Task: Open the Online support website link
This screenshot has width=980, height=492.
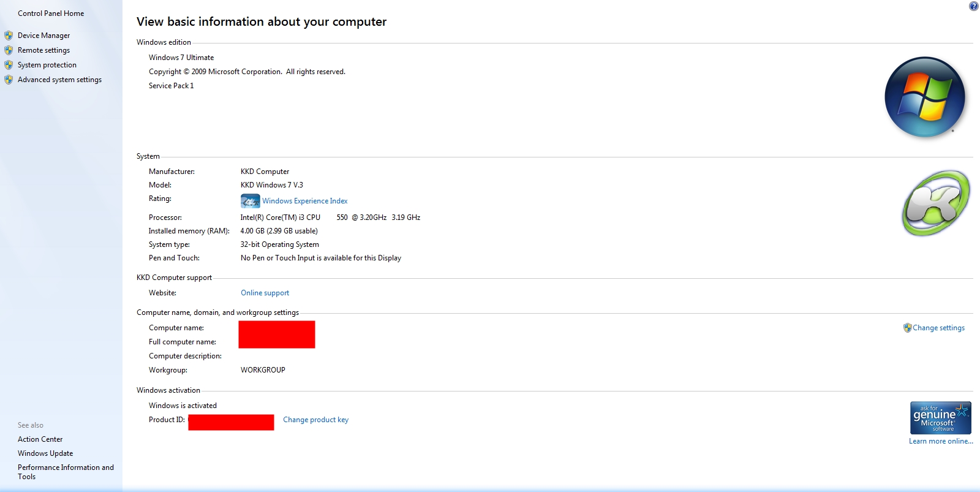Action: tap(265, 293)
